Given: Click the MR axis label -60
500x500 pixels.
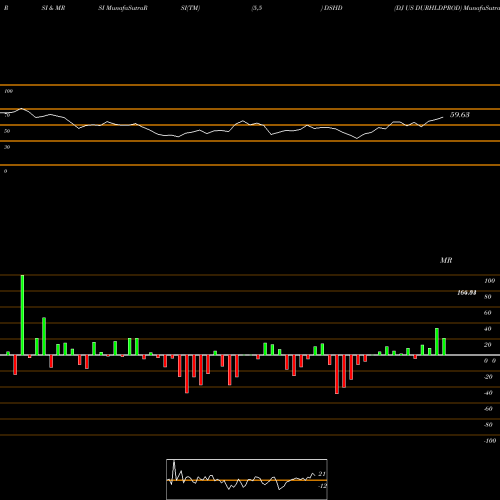Looking at the screenshot, I should coord(488,409).
